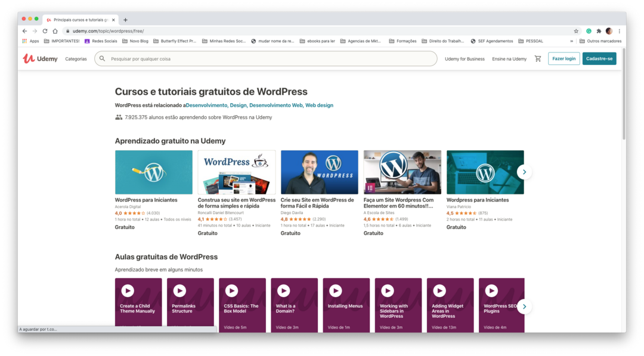The image size is (644, 356).
Task: Show next free lessons with carousel arrow
Action: (524, 307)
